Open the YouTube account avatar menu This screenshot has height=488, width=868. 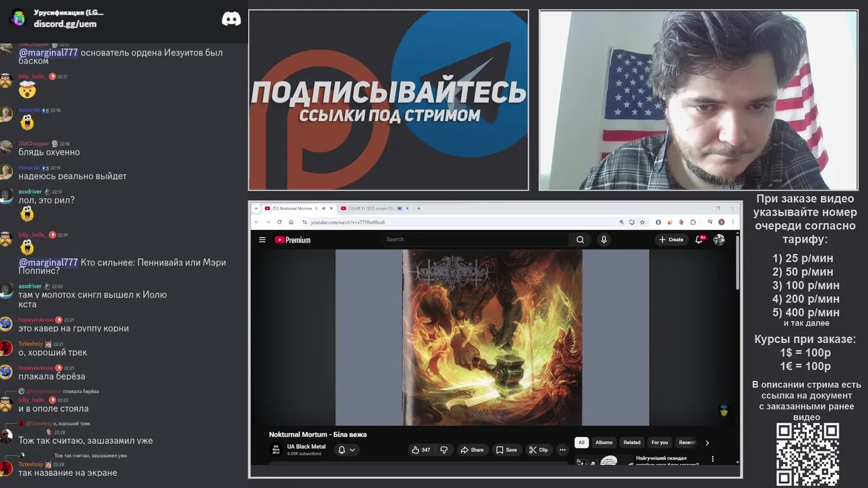pos(719,239)
